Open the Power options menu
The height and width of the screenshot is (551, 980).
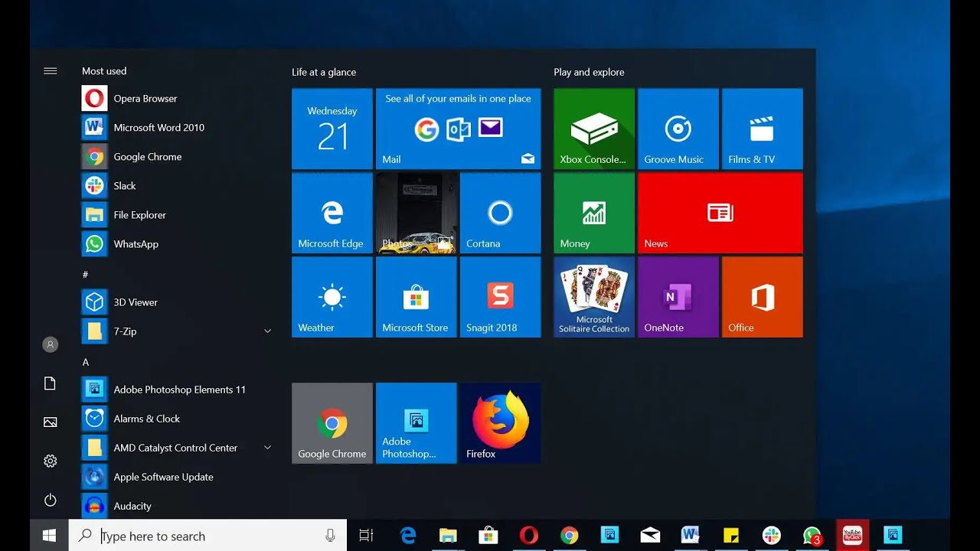coord(51,500)
